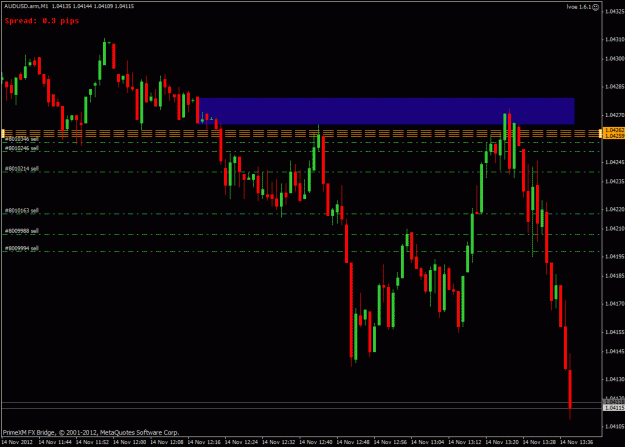
Task: Click the '14 Nov 13:12' time label
Action: 465,442
